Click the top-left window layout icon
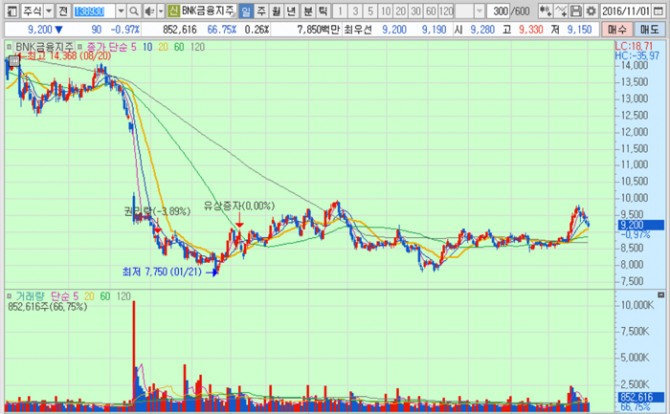 [x=8, y=10]
